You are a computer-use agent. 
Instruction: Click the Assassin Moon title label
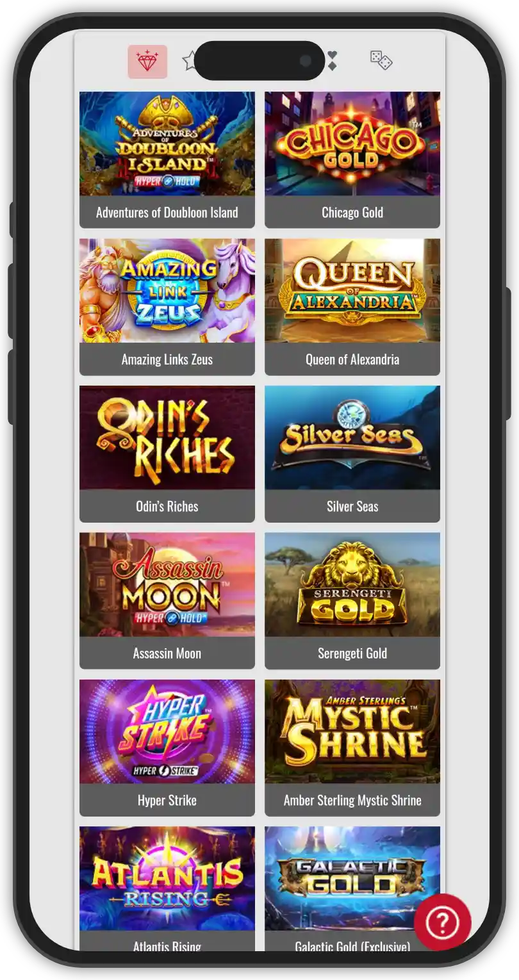coord(167,653)
